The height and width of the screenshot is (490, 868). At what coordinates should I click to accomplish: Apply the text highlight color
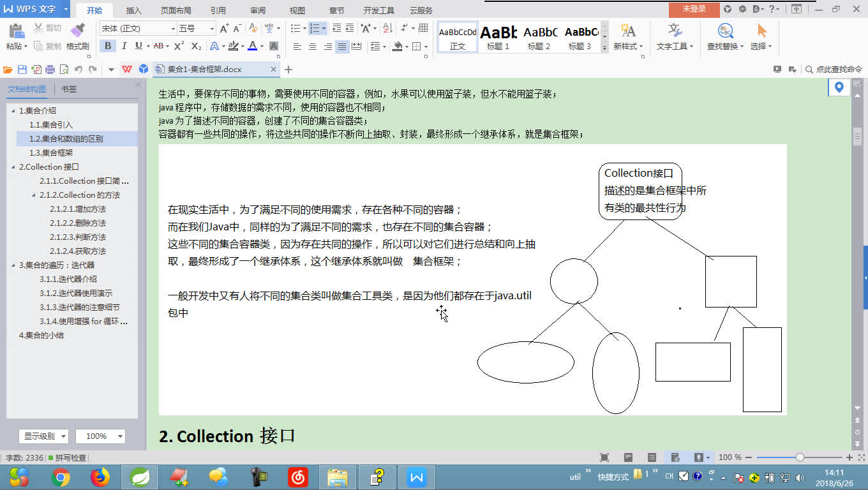(x=234, y=46)
